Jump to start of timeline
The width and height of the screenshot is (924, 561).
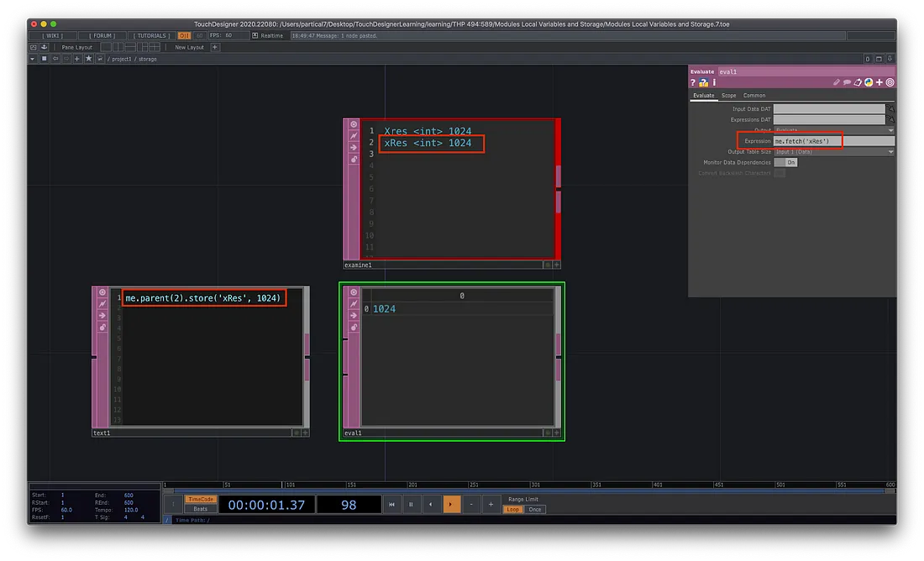tap(391, 505)
